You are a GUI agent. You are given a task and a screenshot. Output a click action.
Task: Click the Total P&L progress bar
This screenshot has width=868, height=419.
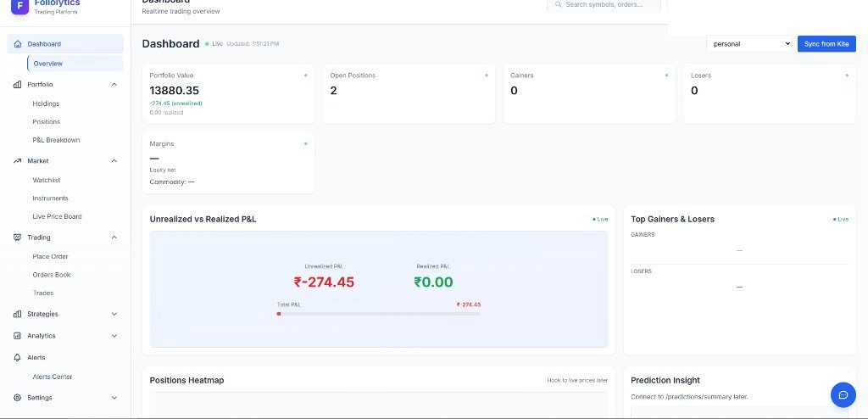click(x=379, y=314)
